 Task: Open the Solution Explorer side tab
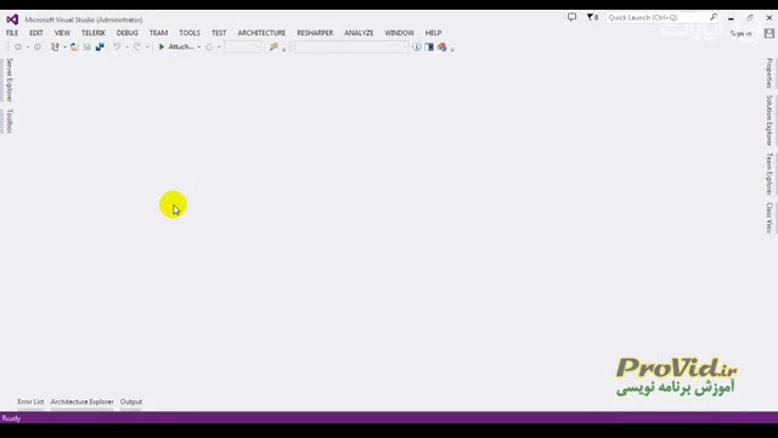pyautogui.click(x=769, y=120)
